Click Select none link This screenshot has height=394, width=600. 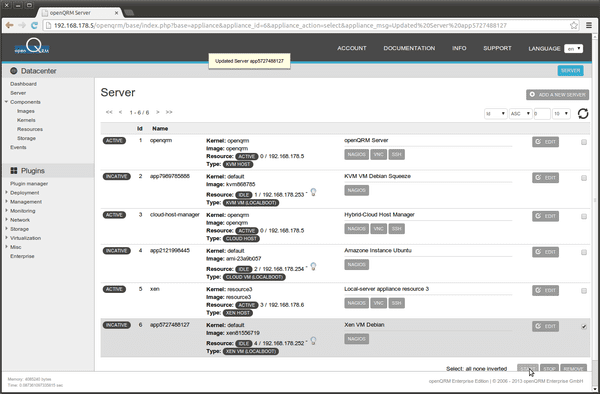479,369
